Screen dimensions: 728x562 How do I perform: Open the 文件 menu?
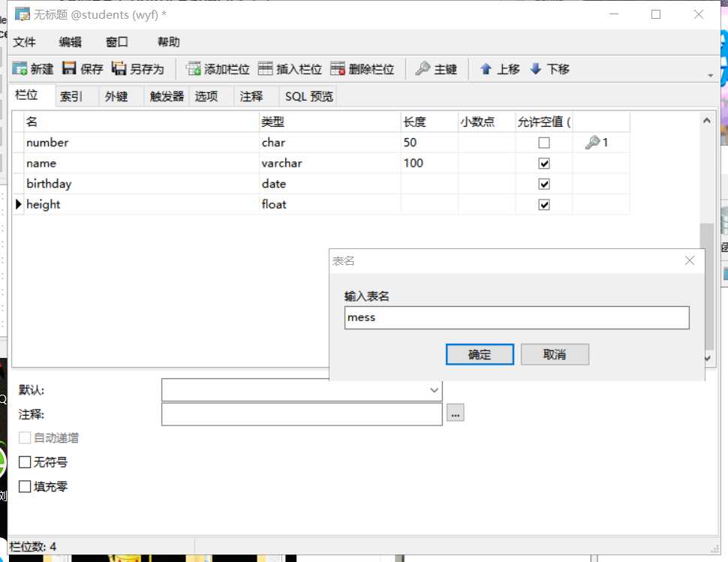(x=25, y=41)
